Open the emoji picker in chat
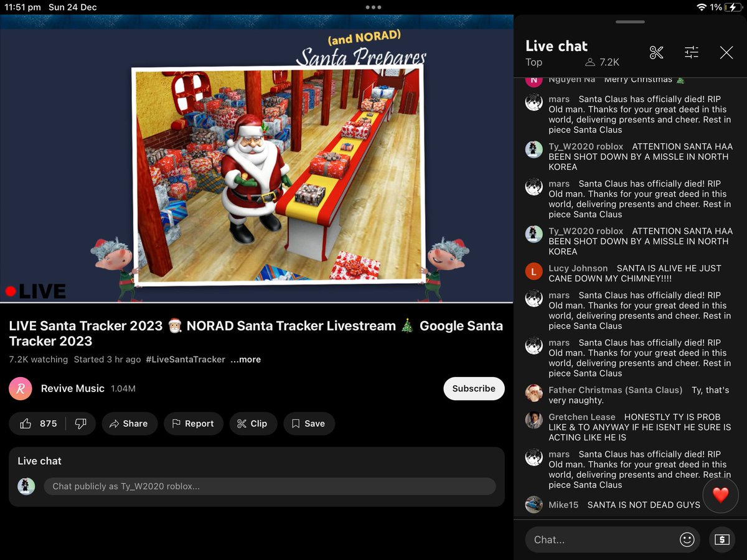Viewport: 747px width, 560px height. pos(687,539)
